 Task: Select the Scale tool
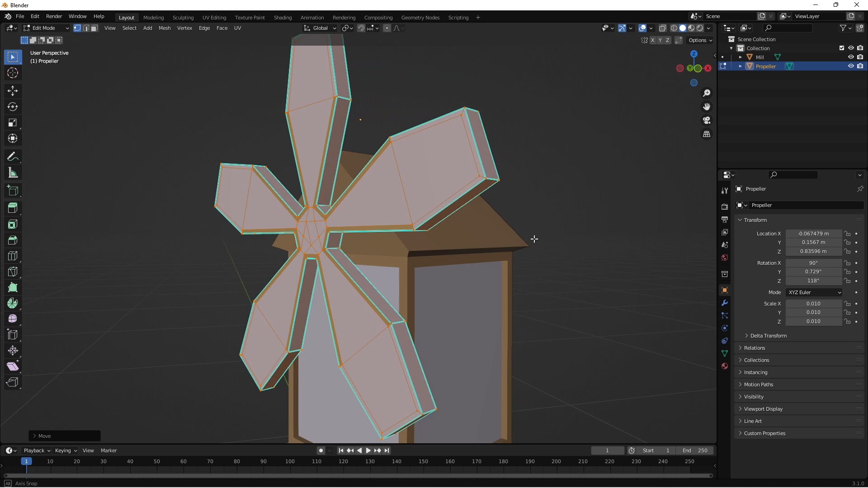click(13, 122)
